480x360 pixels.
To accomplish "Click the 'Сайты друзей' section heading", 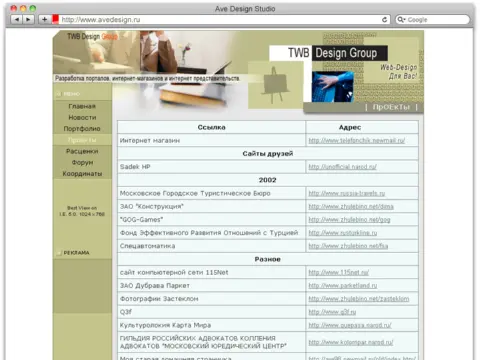I will coord(268,154).
